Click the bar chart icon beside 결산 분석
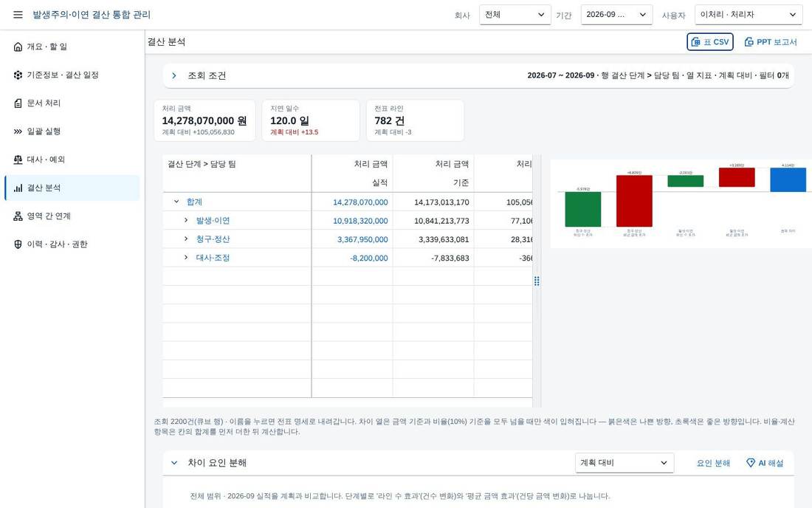Viewport: 812px width, 508px height. coord(18,188)
